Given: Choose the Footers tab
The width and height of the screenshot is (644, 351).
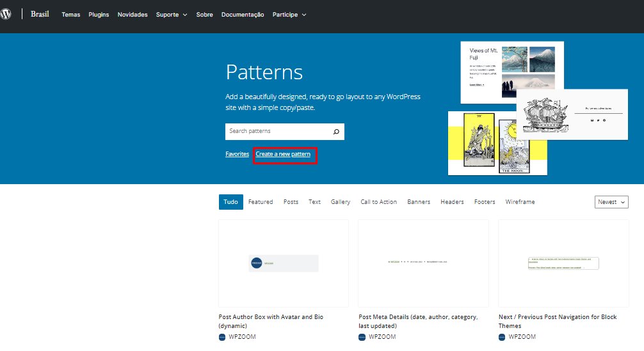Looking at the screenshot, I should pos(485,202).
